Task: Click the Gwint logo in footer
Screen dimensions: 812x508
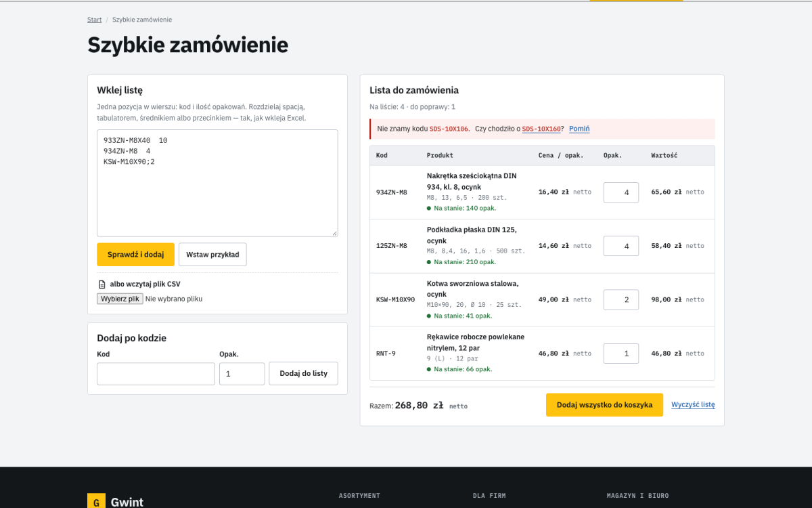Action: 115,502
